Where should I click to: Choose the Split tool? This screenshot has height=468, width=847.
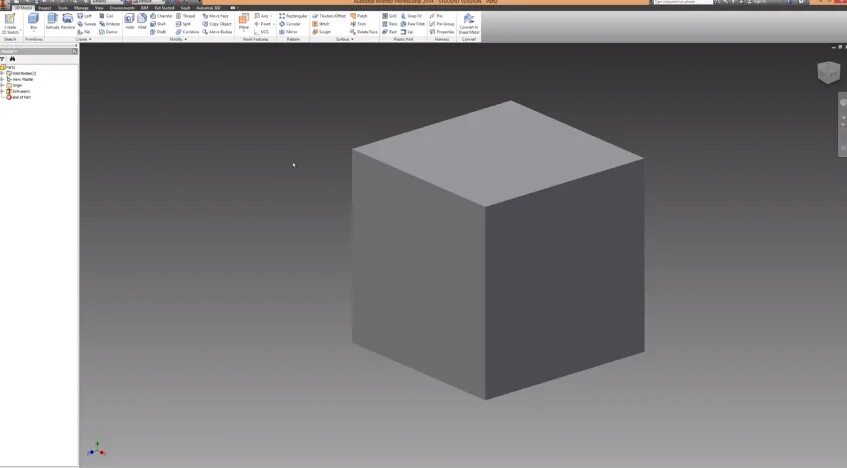click(184, 24)
